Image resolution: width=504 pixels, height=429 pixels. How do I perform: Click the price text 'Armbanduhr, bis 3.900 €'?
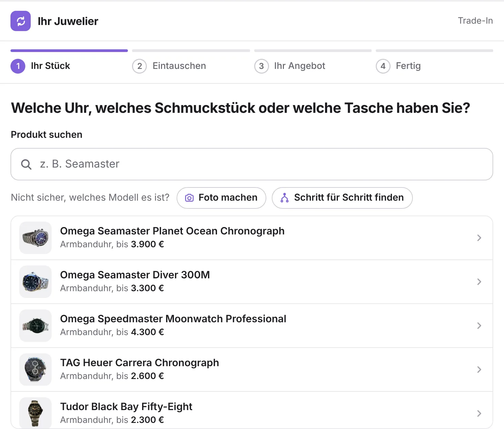pos(112,244)
